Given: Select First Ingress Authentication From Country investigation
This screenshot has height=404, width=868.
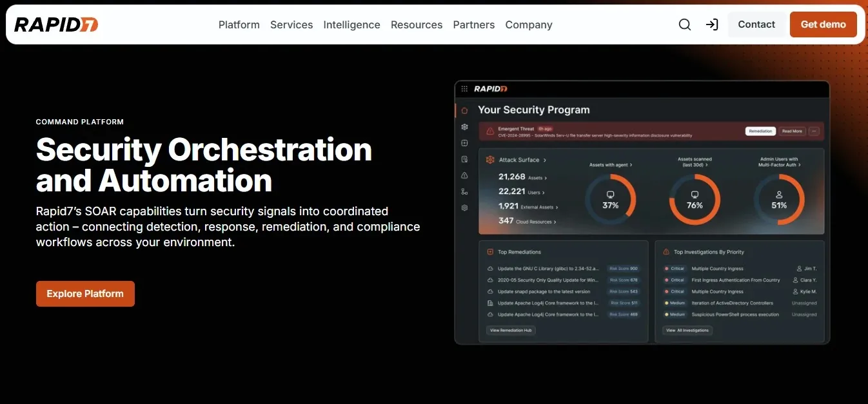Looking at the screenshot, I should tap(736, 280).
